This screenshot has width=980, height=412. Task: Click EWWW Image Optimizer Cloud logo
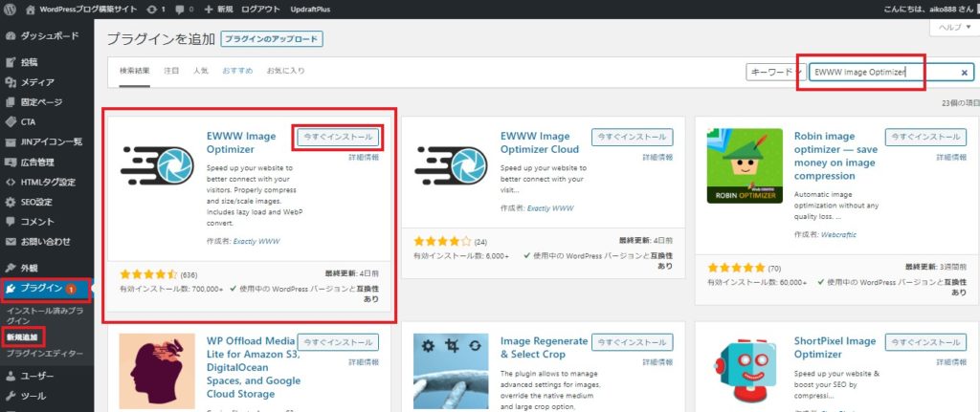(x=453, y=164)
